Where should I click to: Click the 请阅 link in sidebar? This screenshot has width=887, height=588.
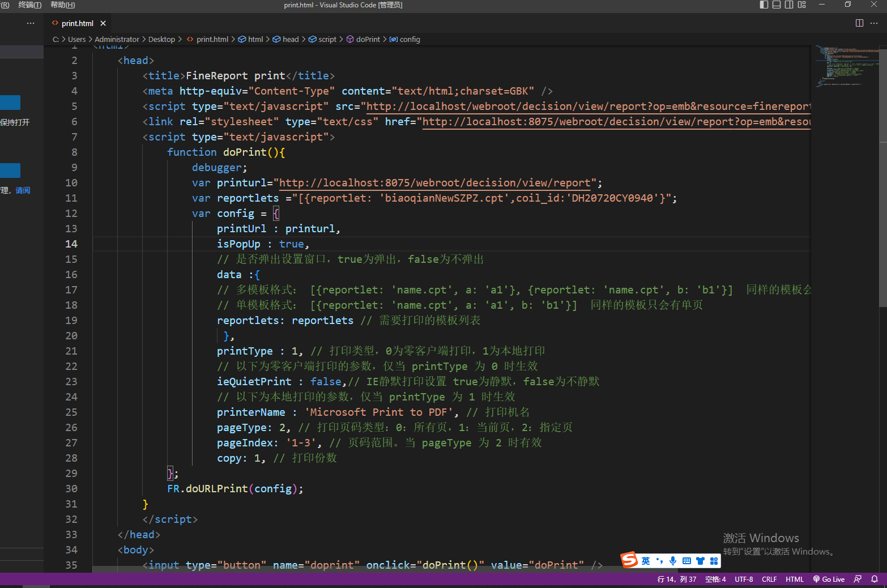point(23,190)
